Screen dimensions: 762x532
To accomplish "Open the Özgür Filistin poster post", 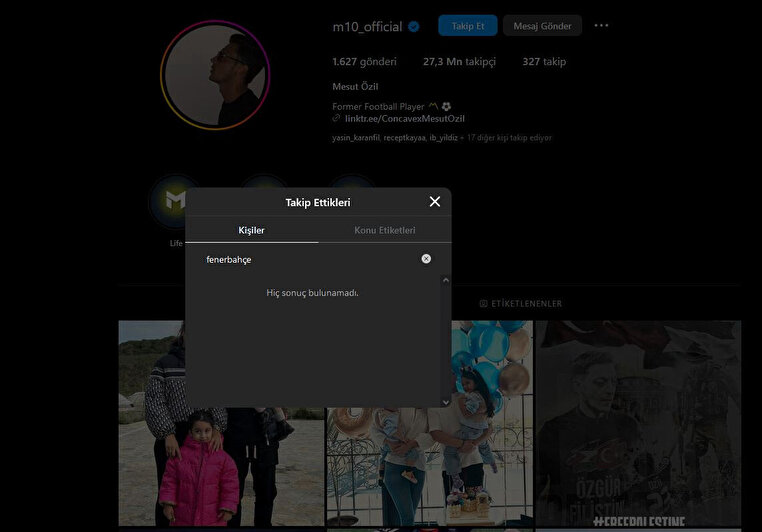I will (639, 423).
